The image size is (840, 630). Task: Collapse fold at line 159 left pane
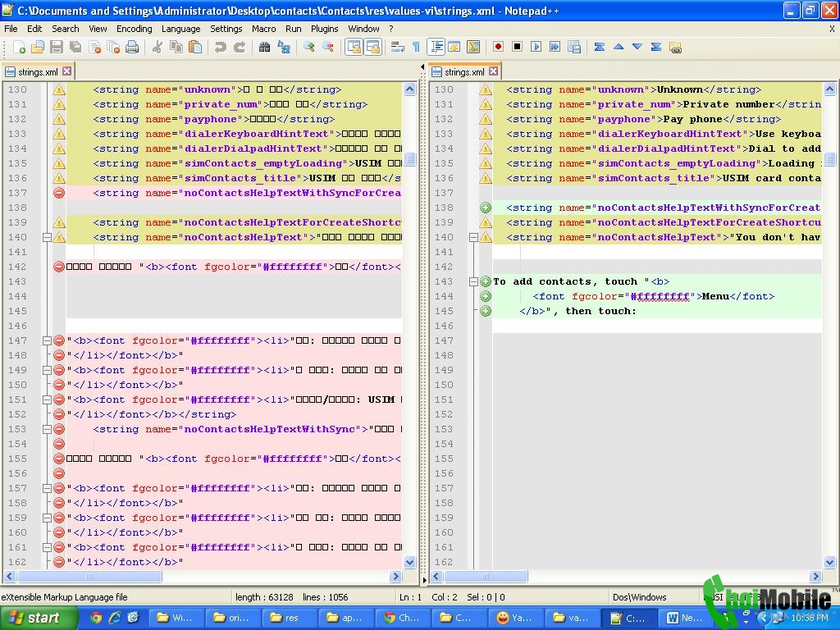pyautogui.click(x=47, y=518)
